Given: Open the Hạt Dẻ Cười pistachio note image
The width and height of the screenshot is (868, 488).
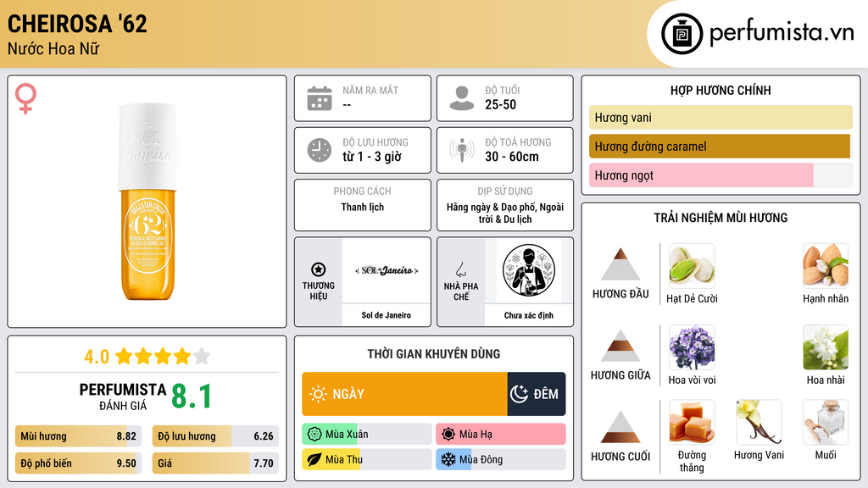Looking at the screenshot, I should [692, 266].
